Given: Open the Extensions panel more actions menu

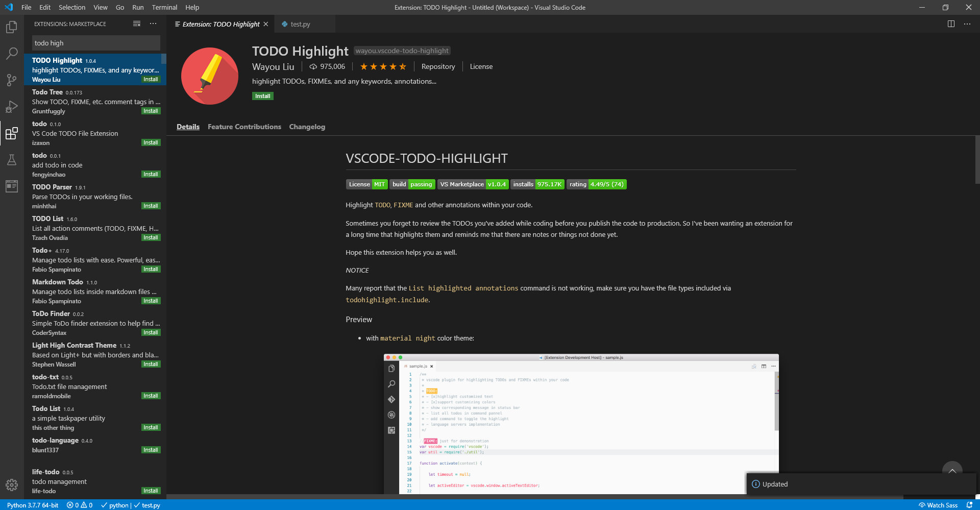Looking at the screenshot, I should 153,24.
